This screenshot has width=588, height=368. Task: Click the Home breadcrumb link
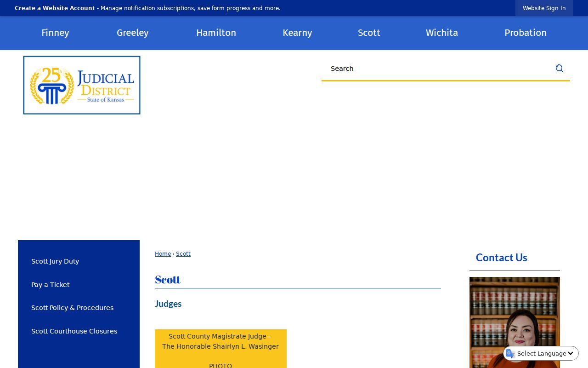[163, 254]
